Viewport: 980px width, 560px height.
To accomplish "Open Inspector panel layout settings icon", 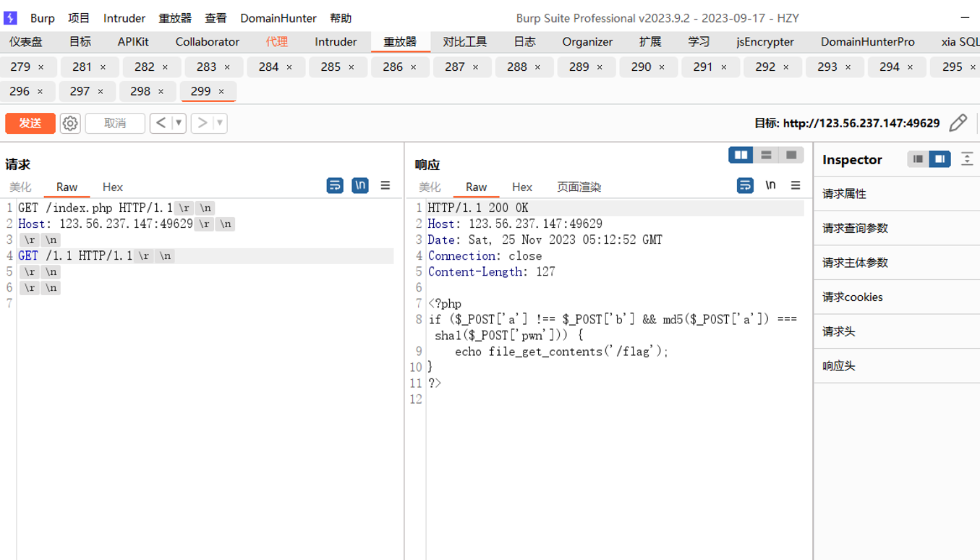I will (966, 159).
